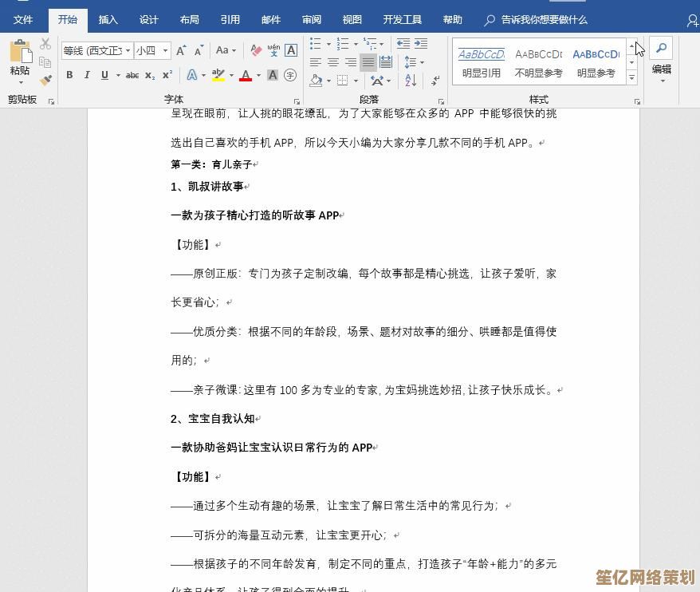The height and width of the screenshot is (592, 700).
Task: Clear all formatting eraser icon
Action: coord(256,50)
